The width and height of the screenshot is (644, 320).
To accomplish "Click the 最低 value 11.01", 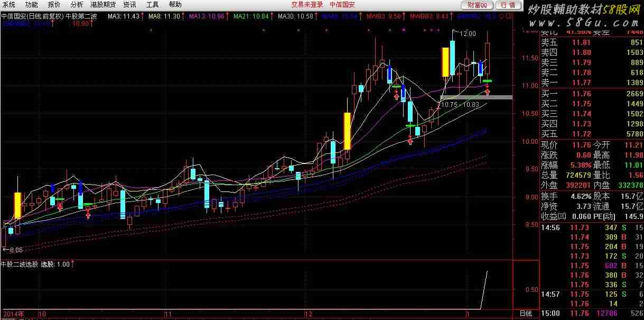I will click(x=633, y=165).
